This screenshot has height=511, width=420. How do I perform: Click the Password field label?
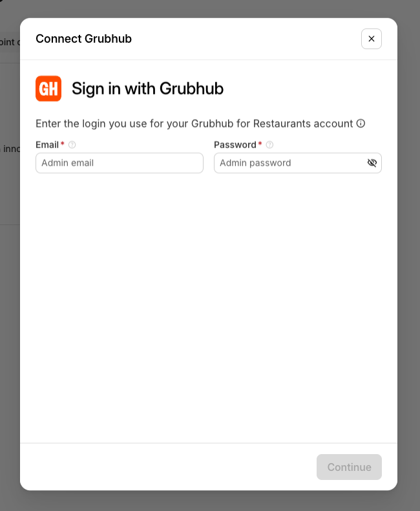pyautogui.click(x=235, y=145)
